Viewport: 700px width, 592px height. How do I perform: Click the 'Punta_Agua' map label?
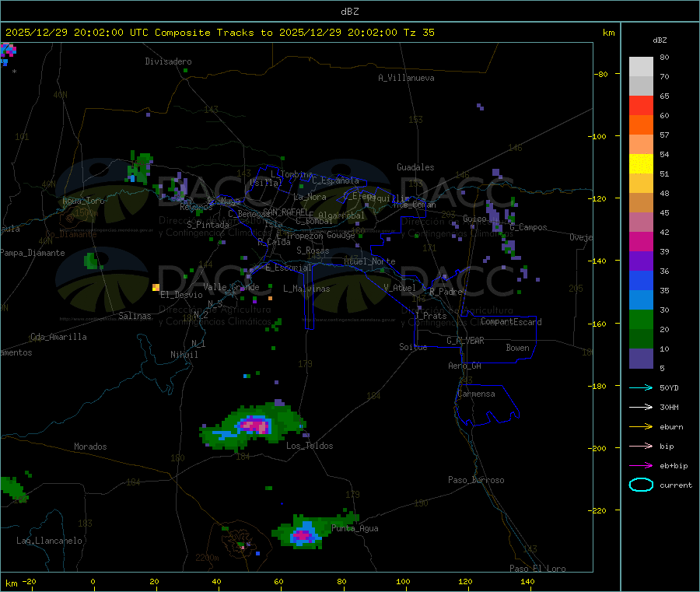355,528
